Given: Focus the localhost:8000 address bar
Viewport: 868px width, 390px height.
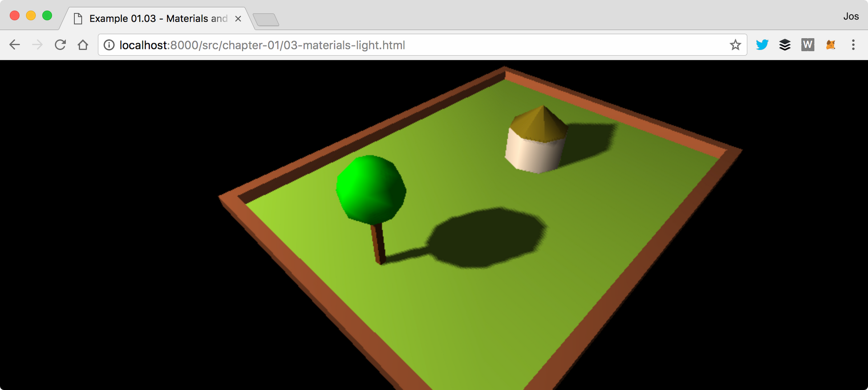Looking at the screenshot, I should pos(422,45).
